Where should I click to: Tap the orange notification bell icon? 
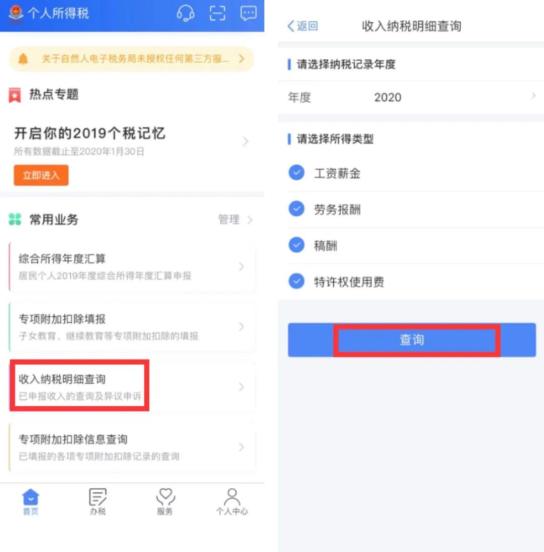tap(23, 59)
